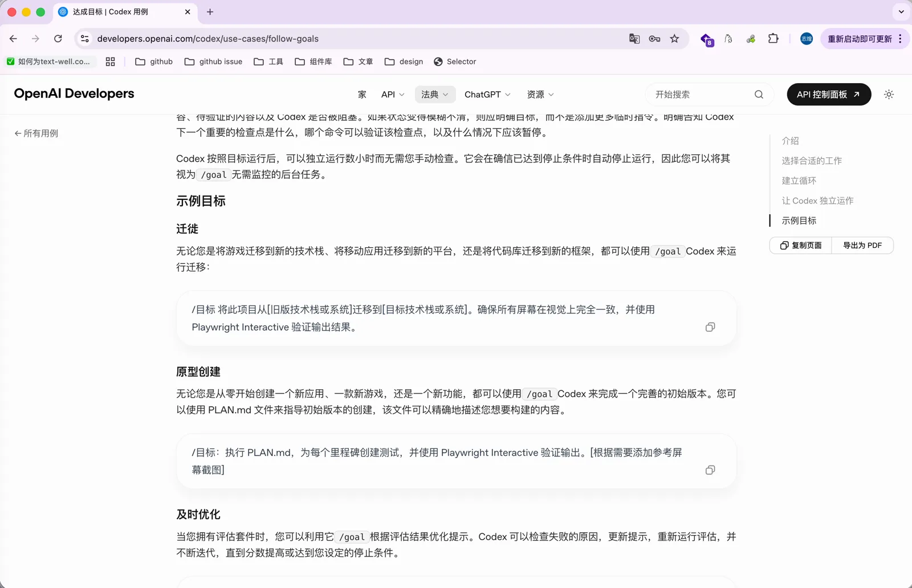This screenshot has height=588, width=912.
Task: Click the 原型创建 subheading
Action: tap(198, 372)
